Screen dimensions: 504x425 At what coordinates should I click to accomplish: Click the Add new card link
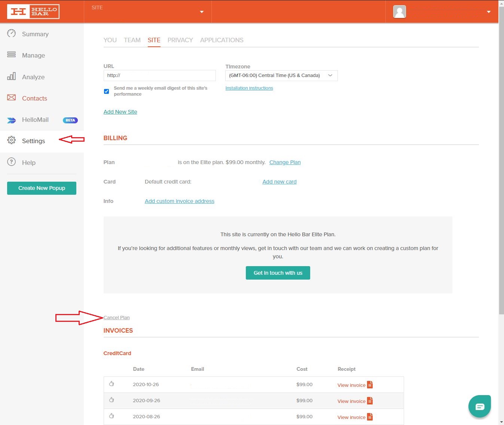[x=280, y=182]
